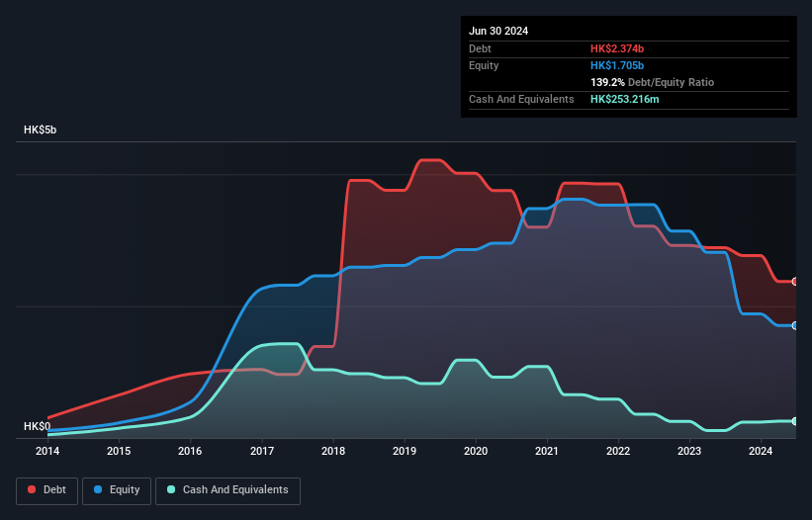The image size is (812, 520).
Task: Click the HK$2.374b debt value
Action: tap(617, 48)
